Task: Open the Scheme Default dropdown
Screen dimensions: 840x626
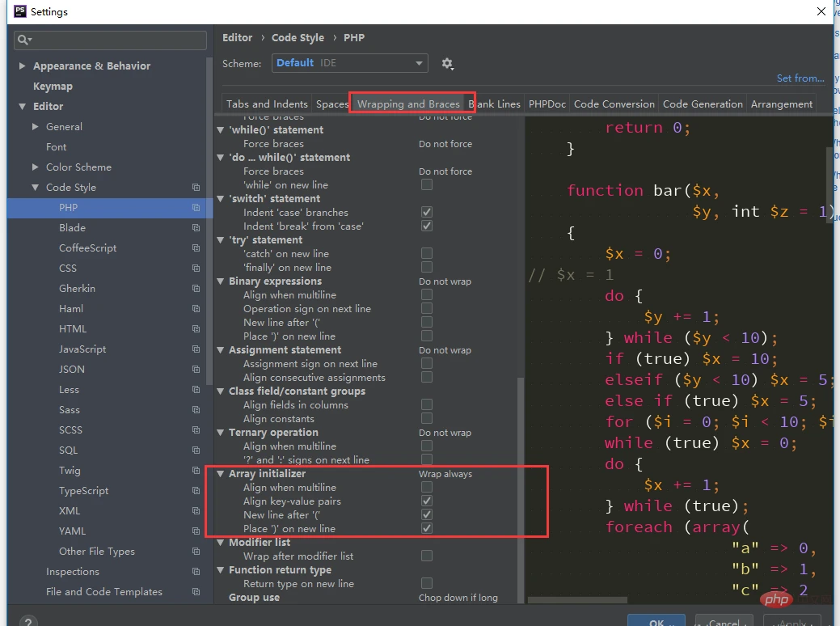Action: [x=349, y=63]
